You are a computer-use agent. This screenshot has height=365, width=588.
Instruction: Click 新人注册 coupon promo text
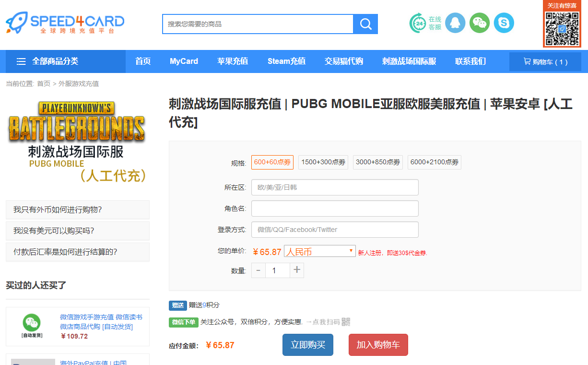pyautogui.click(x=392, y=253)
